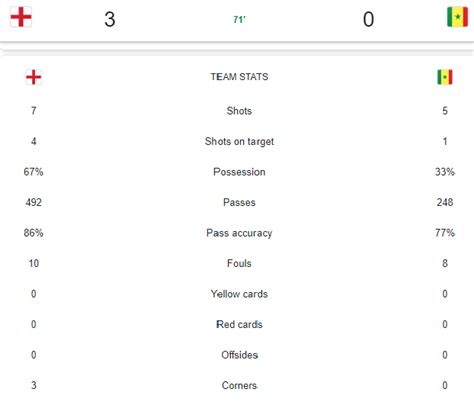Click the large England flag beside the score
Viewport: 474px width, 405px height.
[x=21, y=17]
